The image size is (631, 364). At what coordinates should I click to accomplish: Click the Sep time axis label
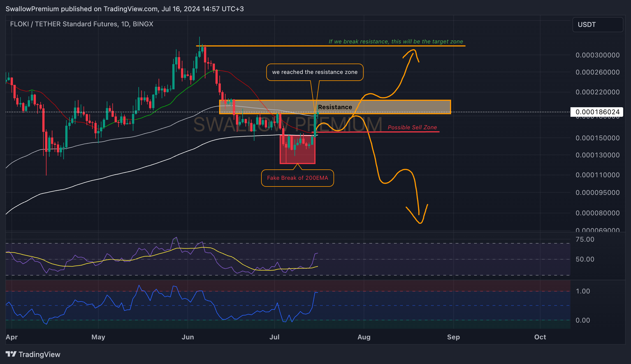coord(453,337)
